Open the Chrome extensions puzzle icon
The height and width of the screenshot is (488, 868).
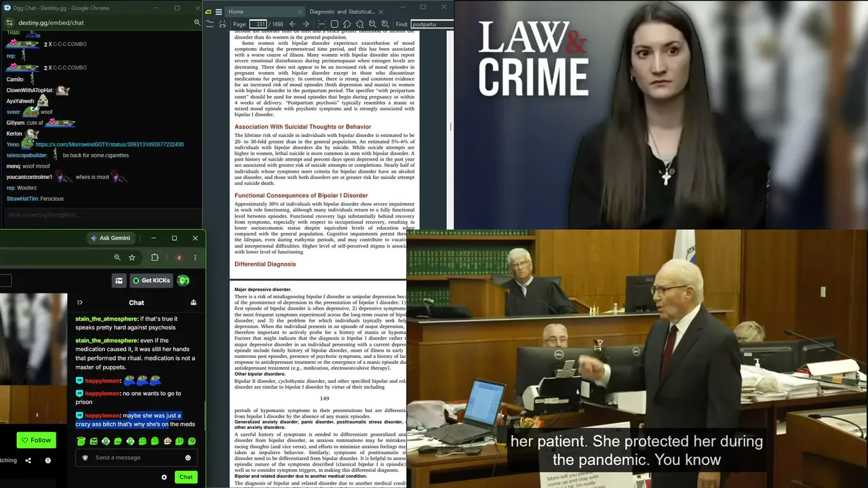[x=155, y=258]
